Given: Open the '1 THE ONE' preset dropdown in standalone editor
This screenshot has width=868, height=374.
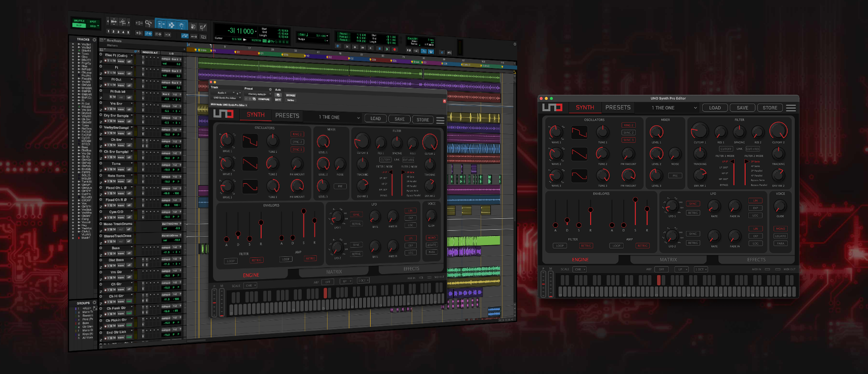Looking at the screenshot, I should 674,108.
